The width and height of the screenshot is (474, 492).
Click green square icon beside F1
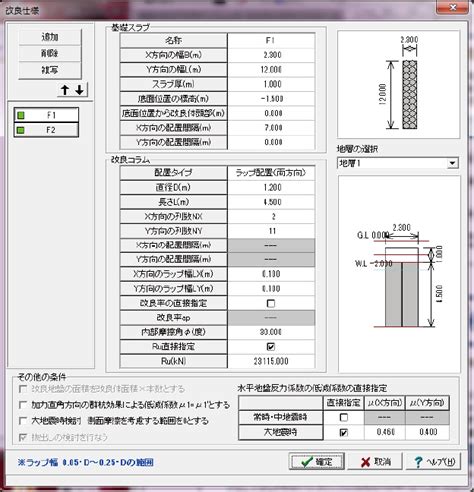[x=21, y=115]
